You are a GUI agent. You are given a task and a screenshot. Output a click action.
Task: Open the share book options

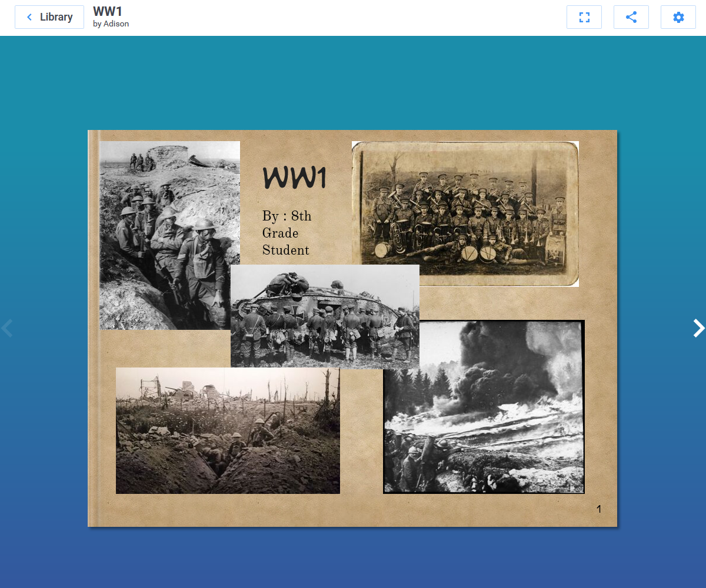click(x=631, y=17)
